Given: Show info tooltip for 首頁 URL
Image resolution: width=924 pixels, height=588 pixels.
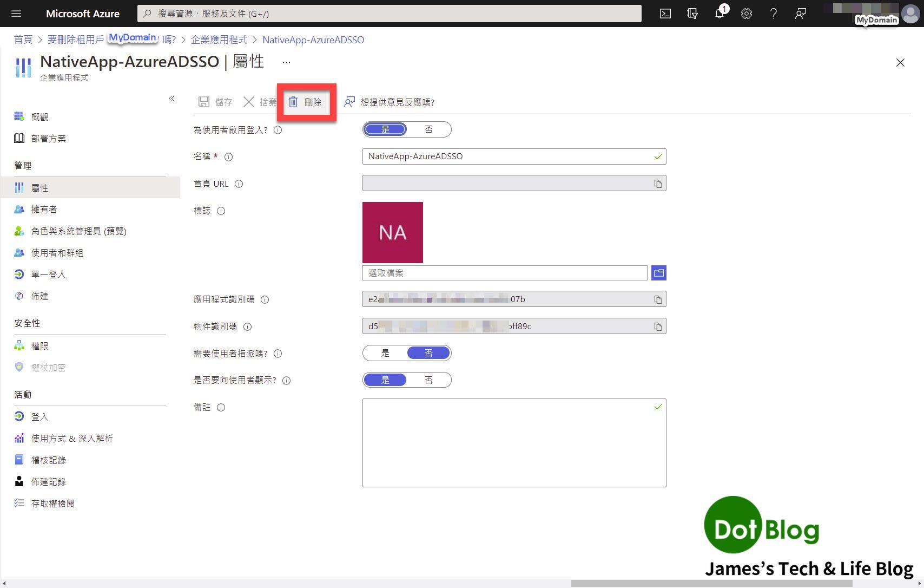Looking at the screenshot, I should tap(239, 184).
